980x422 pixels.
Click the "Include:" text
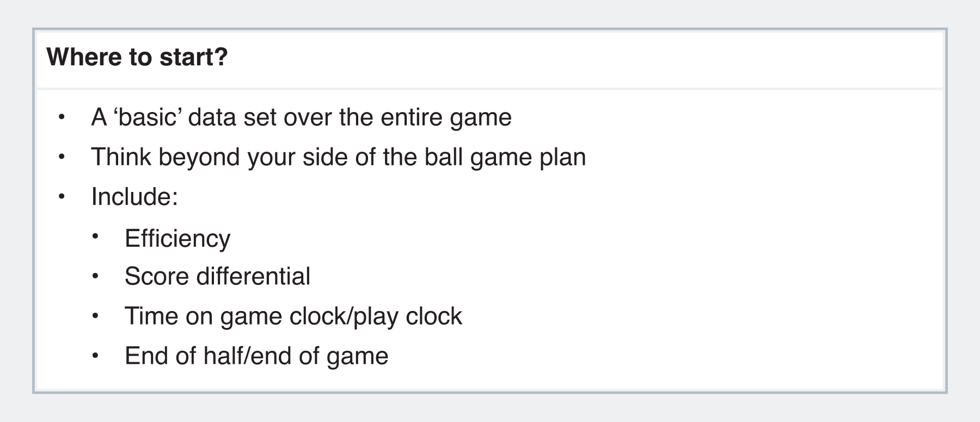point(134,197)
